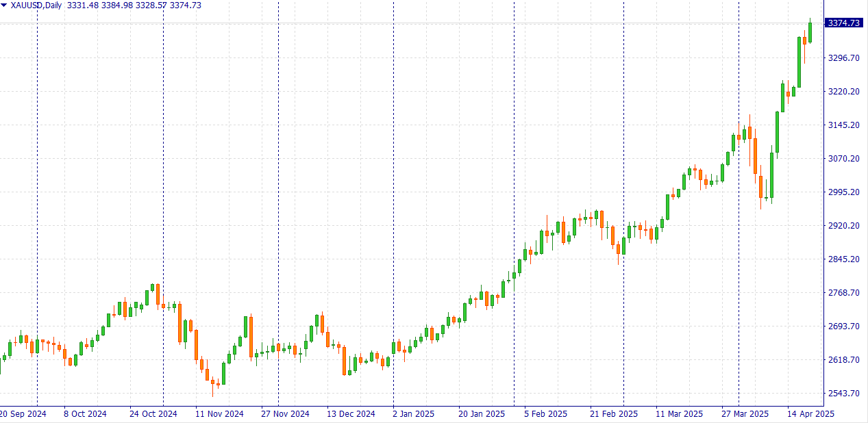Select the 27 Mar 2025 date label
The image size is (868, 423).
point(745,414)
